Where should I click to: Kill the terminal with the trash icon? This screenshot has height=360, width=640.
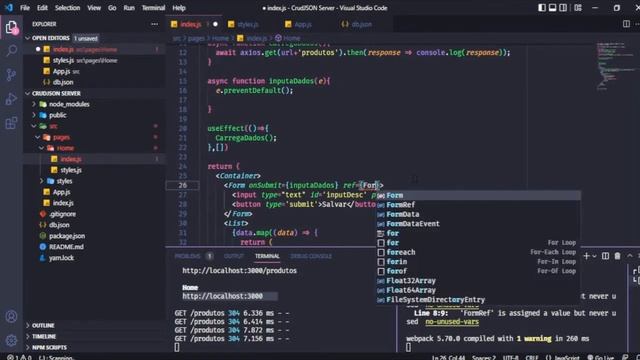pos(617,256)
